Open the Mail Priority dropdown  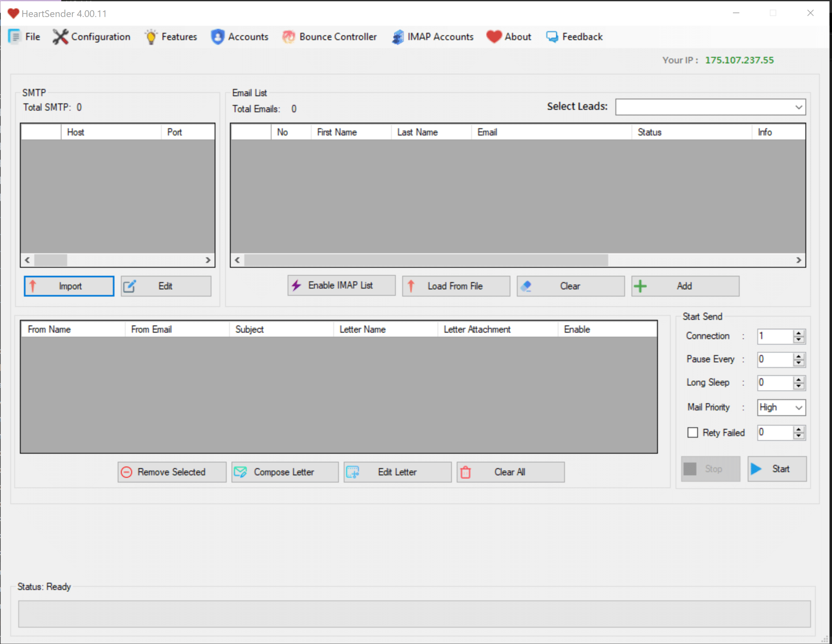(798, 407)
